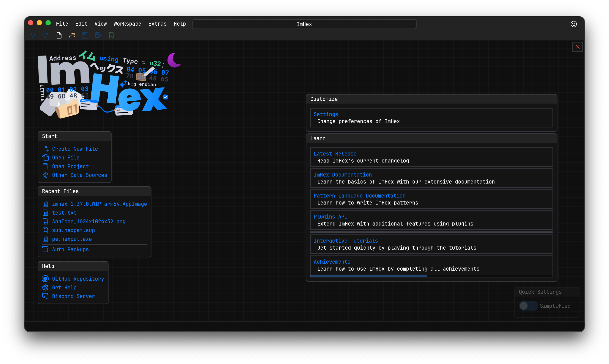Image resolution: width=609 pixels, height=364 pixels.
Task: Click the Auto Backups archive icon
Action: 45,249
